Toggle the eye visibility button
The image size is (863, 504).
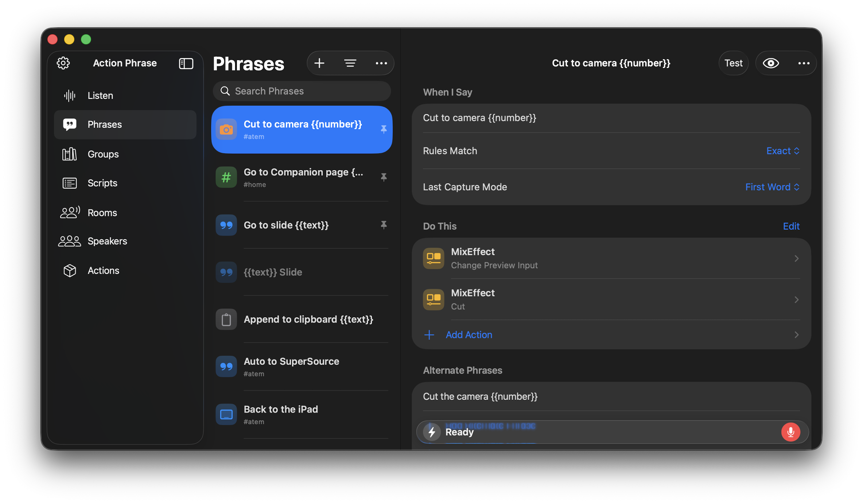click(771, 63)
